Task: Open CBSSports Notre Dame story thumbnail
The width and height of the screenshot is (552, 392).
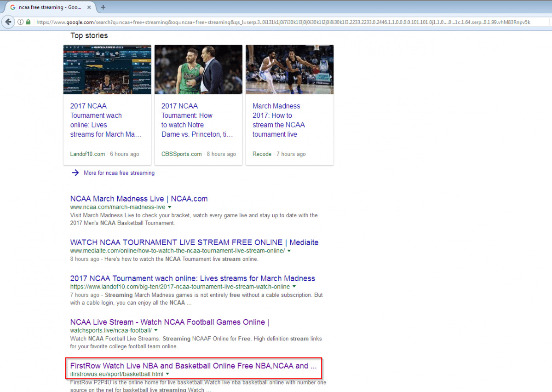Action: (198, 69)
